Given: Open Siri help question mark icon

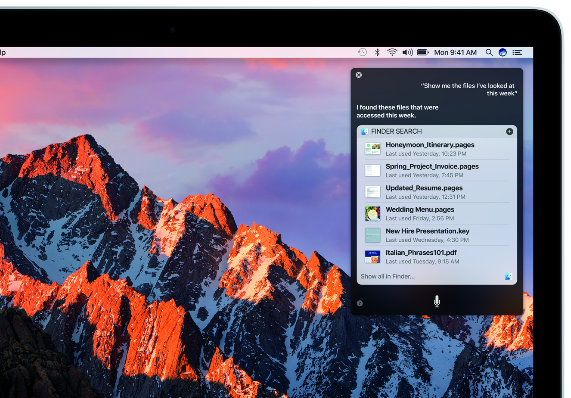Looking at the screenshot, I should coord(360,303).
